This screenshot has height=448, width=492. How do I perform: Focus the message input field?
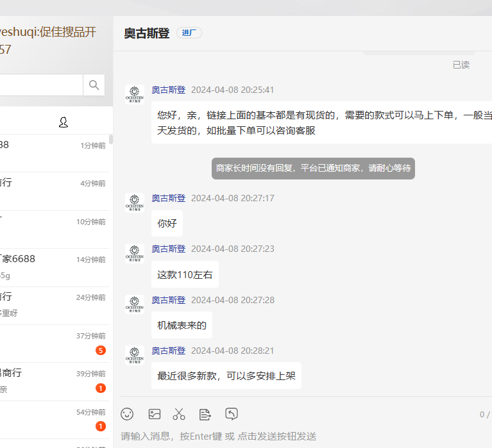301,436
